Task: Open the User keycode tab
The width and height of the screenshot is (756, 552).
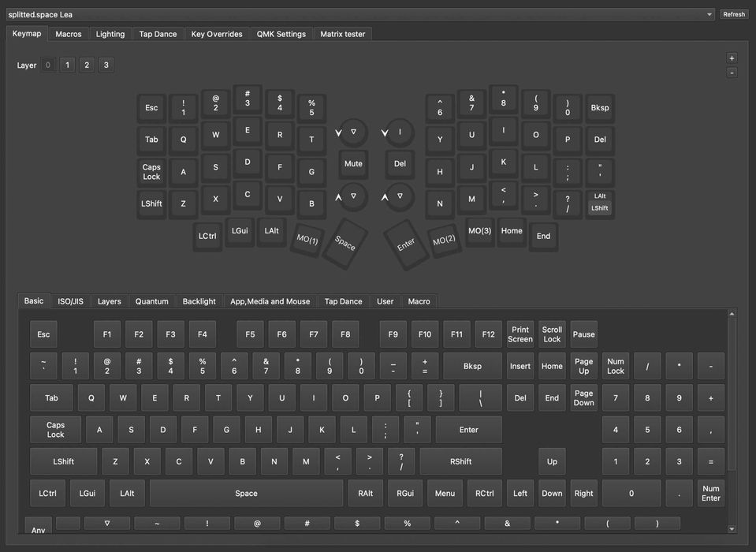Action: click(385, 301)
